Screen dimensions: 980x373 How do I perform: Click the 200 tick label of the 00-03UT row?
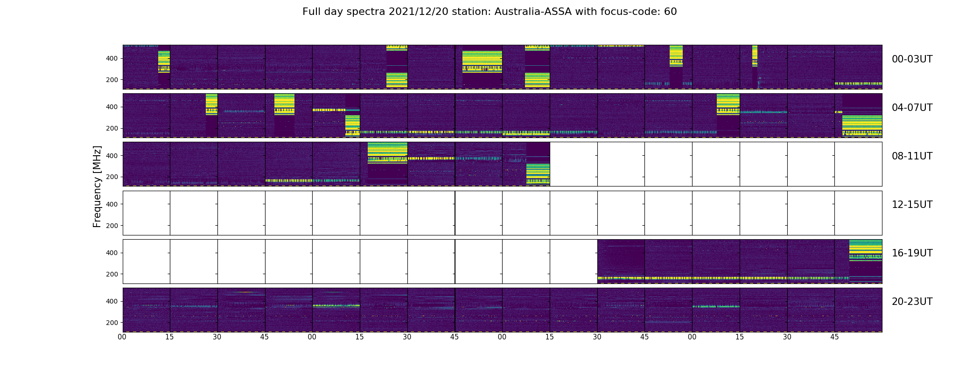coord(112,80)
